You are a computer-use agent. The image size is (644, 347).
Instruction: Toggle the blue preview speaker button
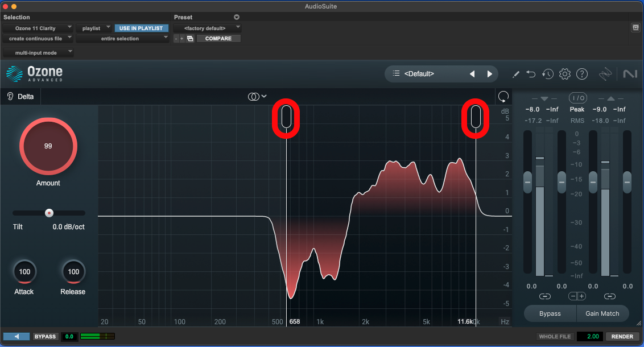16,336
